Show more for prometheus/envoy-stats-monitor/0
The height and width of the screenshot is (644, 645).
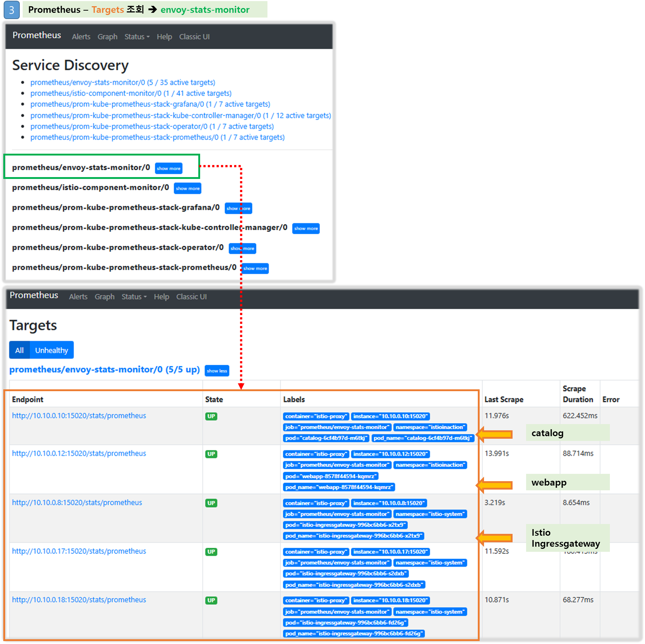coord(169,168)
